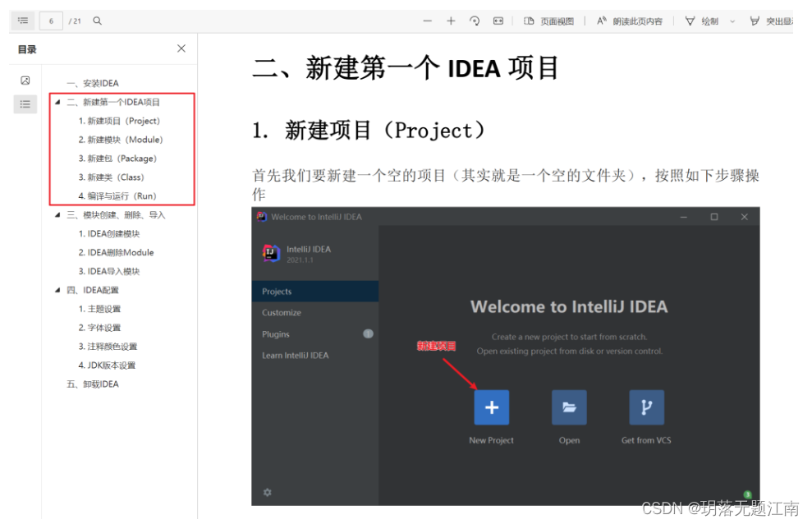Open 五、卸载IDEA outline entry
812x524 pixels.
pyautogui.click(x=93, y=384)
